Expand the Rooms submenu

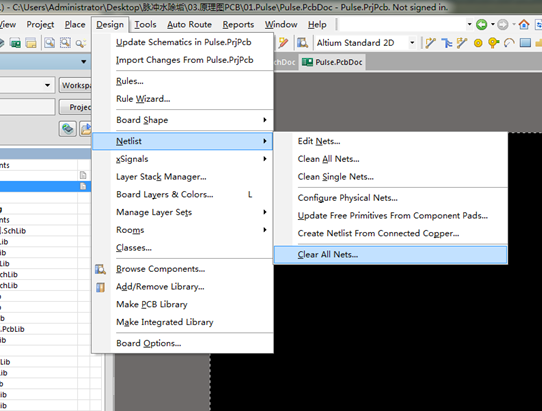click(264, 230)
